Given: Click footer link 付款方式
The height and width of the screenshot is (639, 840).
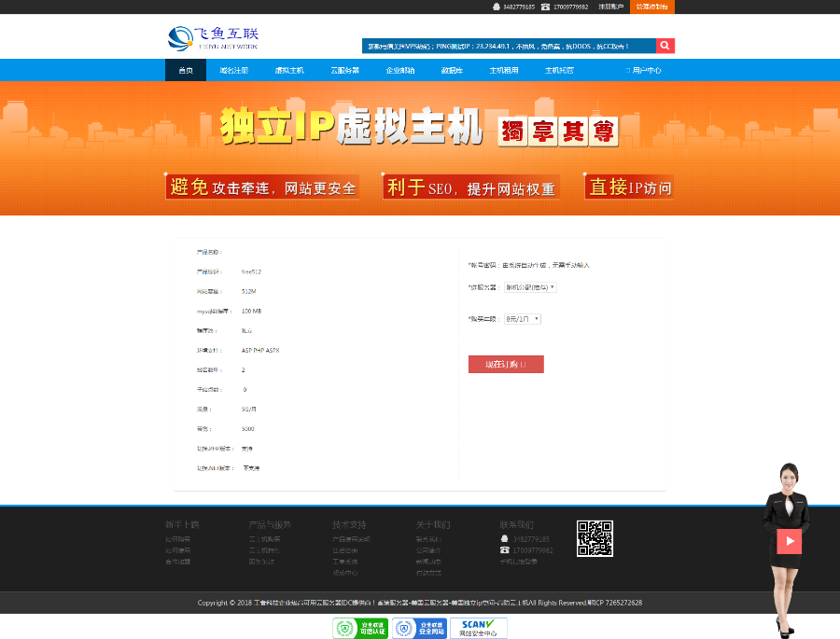Looking at the screenshot, I should tap(428, 573).
